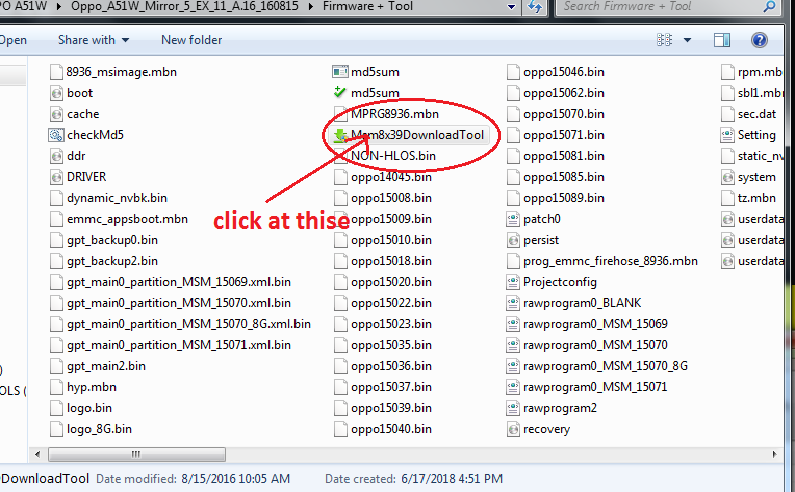Viewport: 795px width, 492px height.
Task: Select the DRIVER file icon
Action: [56, 177]
